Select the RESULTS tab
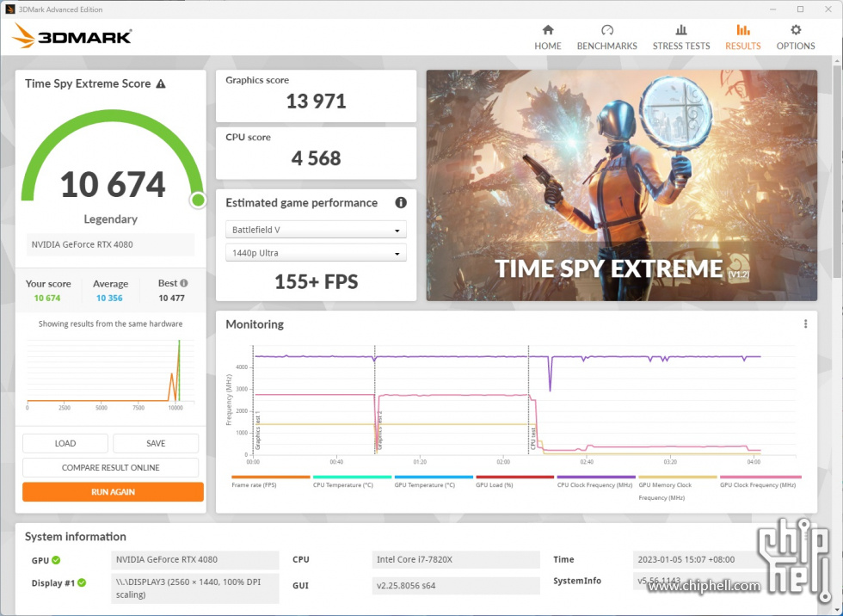This screenshot has width=843, height=616. pos(743,38)
